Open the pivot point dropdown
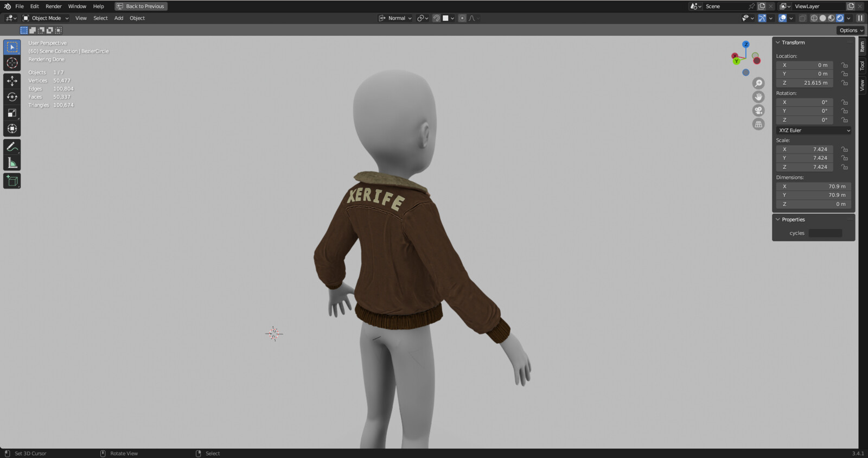 coord(423,18)
